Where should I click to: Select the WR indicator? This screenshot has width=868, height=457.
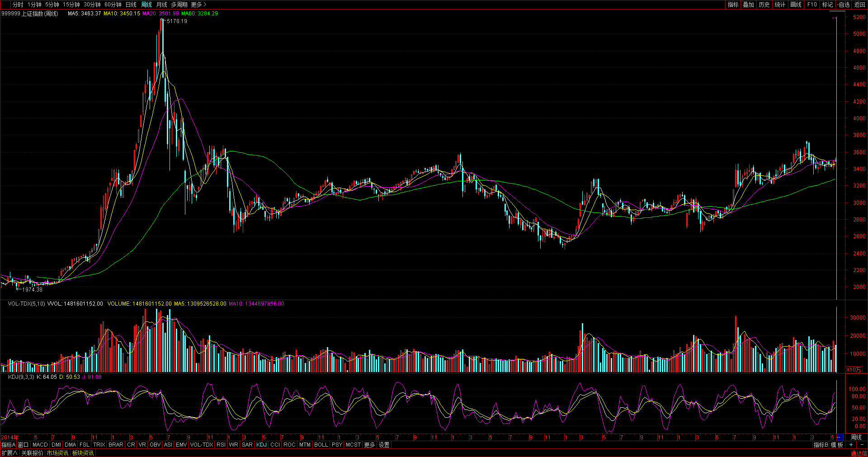(233, 445)
